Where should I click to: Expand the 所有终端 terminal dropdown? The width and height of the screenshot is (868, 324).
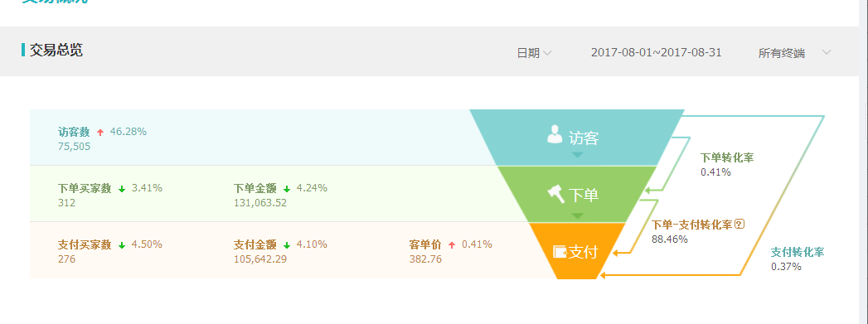[795, 53]
